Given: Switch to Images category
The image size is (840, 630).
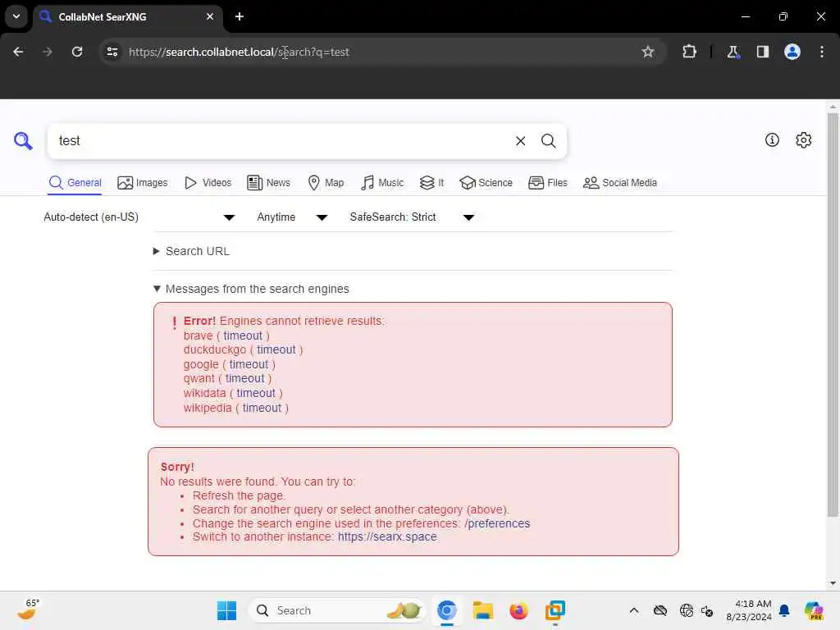Looking at the screenshot, I should 143,183.
